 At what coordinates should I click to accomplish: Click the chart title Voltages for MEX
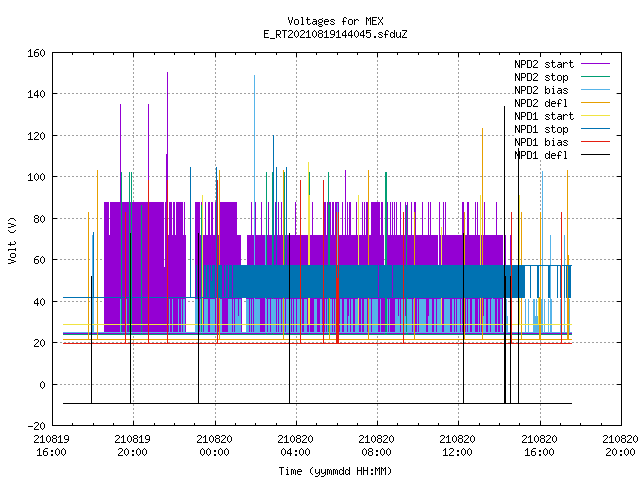(335, 21)
